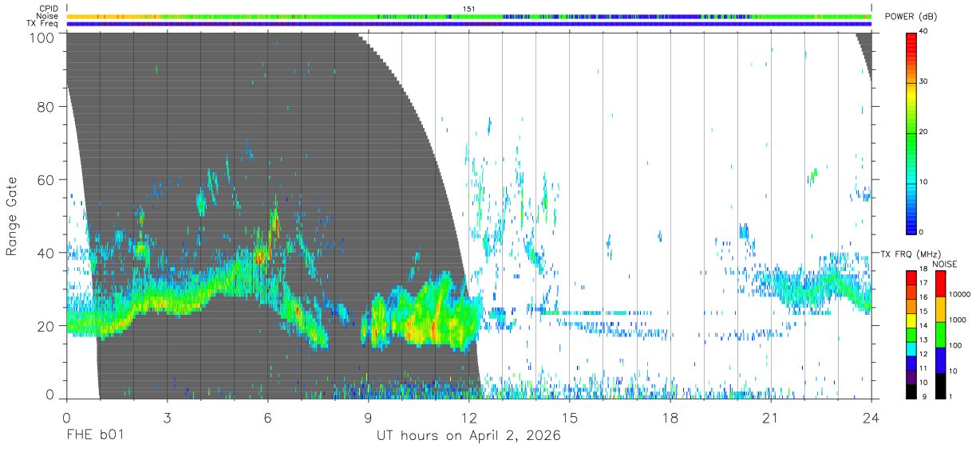Viewport: 980px width, 452px height.
Task: Click the 1 tick on noise scale
Action: coord(949,396)
